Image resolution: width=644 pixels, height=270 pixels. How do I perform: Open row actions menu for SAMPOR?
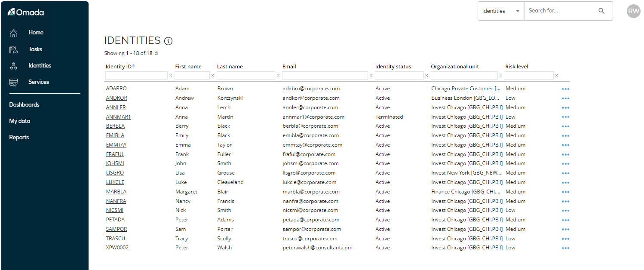click(x=565, y=230)
